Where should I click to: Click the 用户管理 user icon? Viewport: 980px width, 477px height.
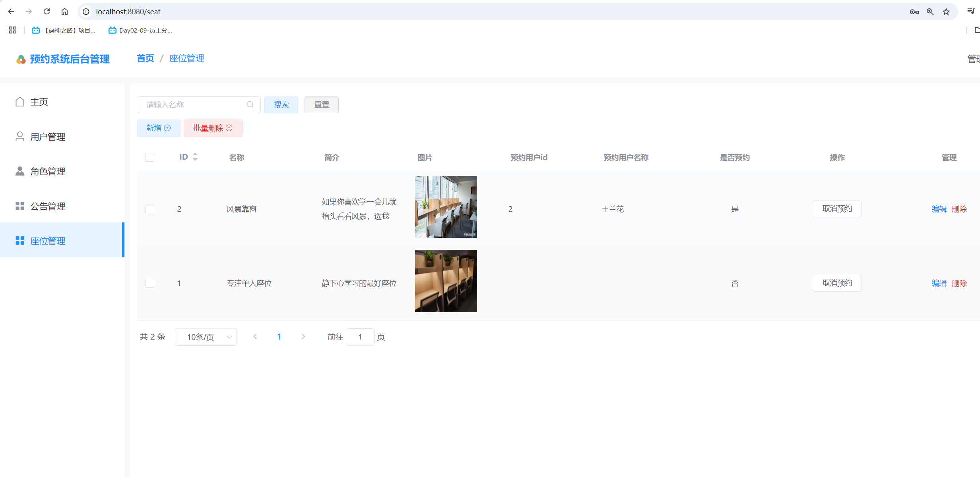pyautogui.click(x=19, y=136)
